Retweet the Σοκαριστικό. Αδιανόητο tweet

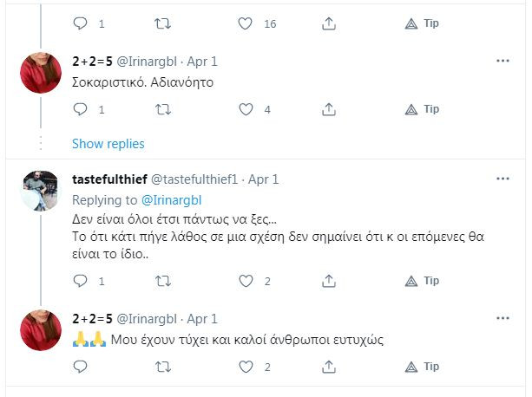(x=162, y=109)
